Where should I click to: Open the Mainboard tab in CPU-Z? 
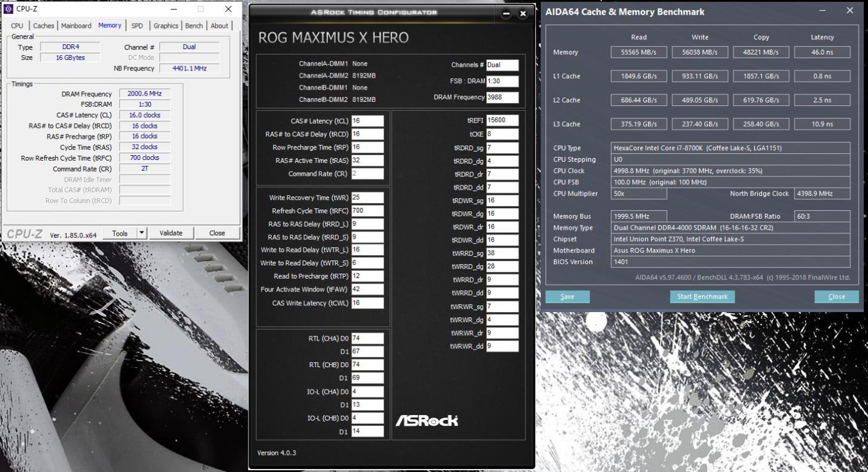click(76, 25)
